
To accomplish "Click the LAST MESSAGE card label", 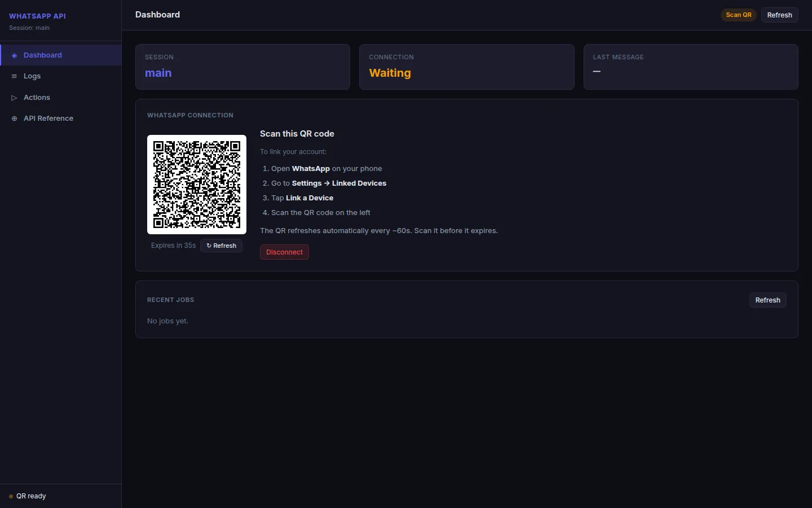I will (x=618, y=57).
